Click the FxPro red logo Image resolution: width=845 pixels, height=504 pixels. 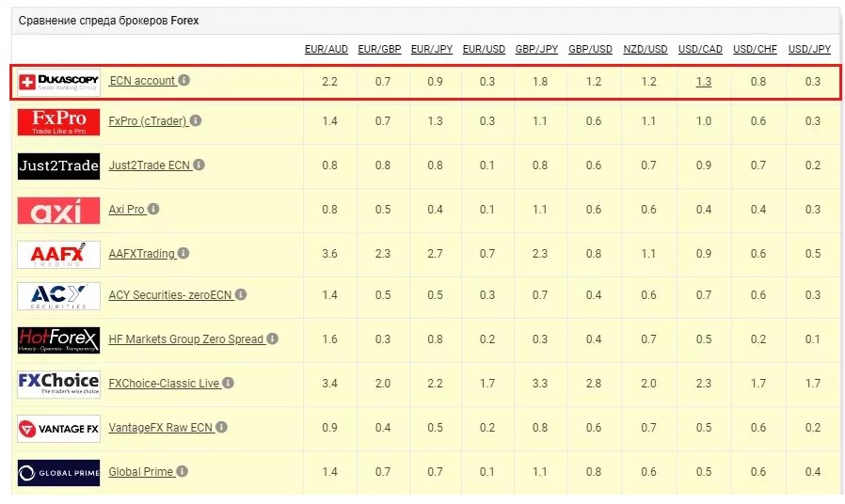coord(58,121)
